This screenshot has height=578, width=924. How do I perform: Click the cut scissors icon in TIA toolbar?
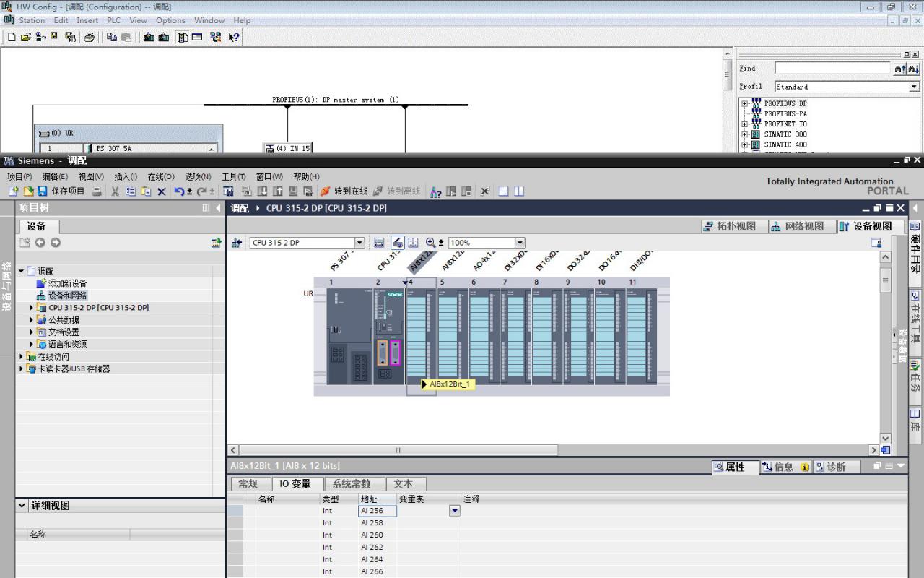tap(115, 191)
